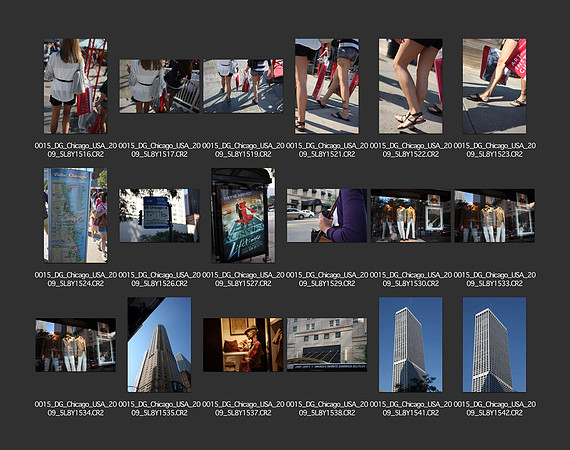Select the blue street sign thumbnail 5L8Y1526
The height and width of the screenshot is (450, 570).
tap(159, 215)
